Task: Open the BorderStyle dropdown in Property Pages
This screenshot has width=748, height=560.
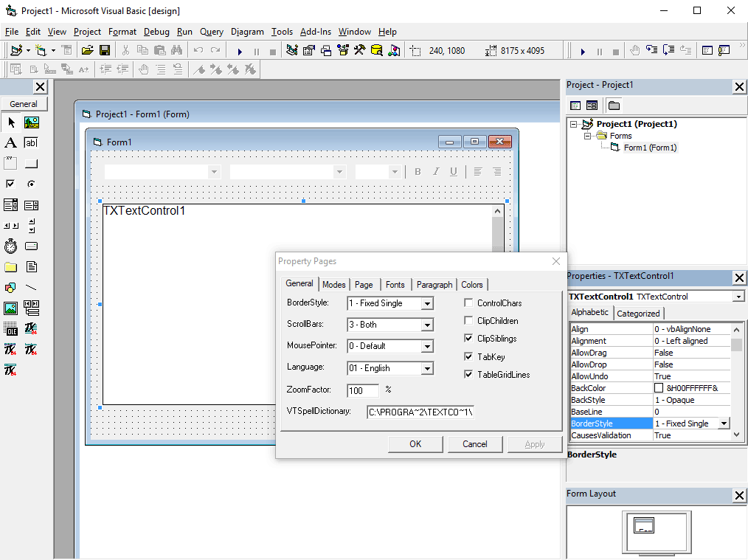Action: tap(427, 303)
